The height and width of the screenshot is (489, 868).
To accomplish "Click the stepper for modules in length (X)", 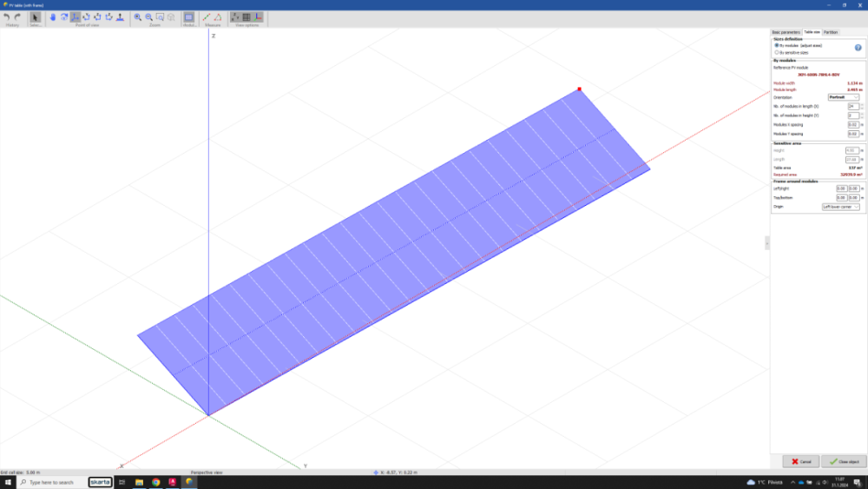I will [862, 106].
